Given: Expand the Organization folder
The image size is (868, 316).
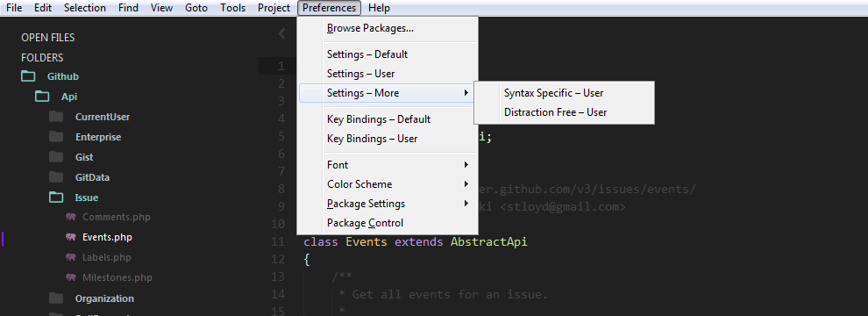Looking at the screenshot, I should (104, 298).
